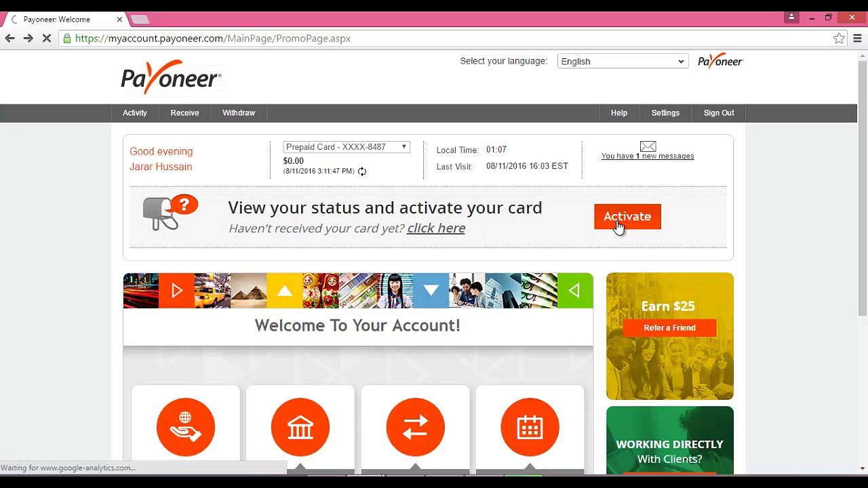
Task: Open the Prepaid Card XXXX-8487 dropdown
Action: click(x=347, y=147)
